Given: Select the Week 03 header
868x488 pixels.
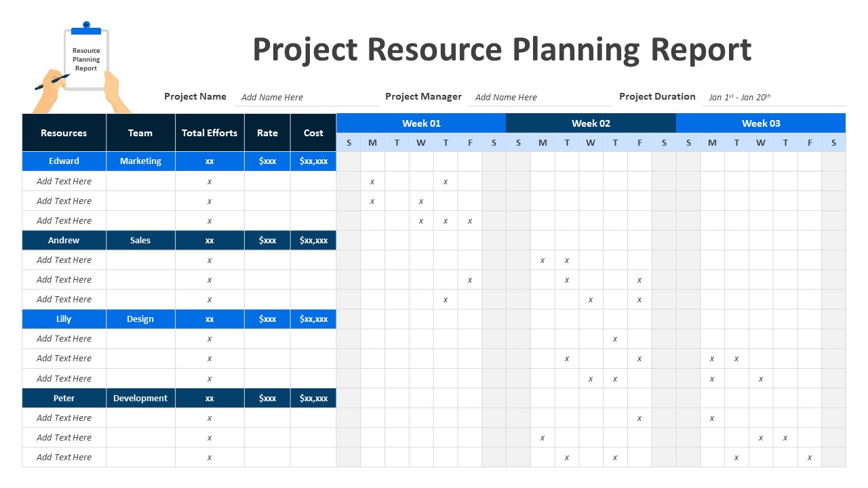Looking at the screenshot, I should (x=761, y=123).
